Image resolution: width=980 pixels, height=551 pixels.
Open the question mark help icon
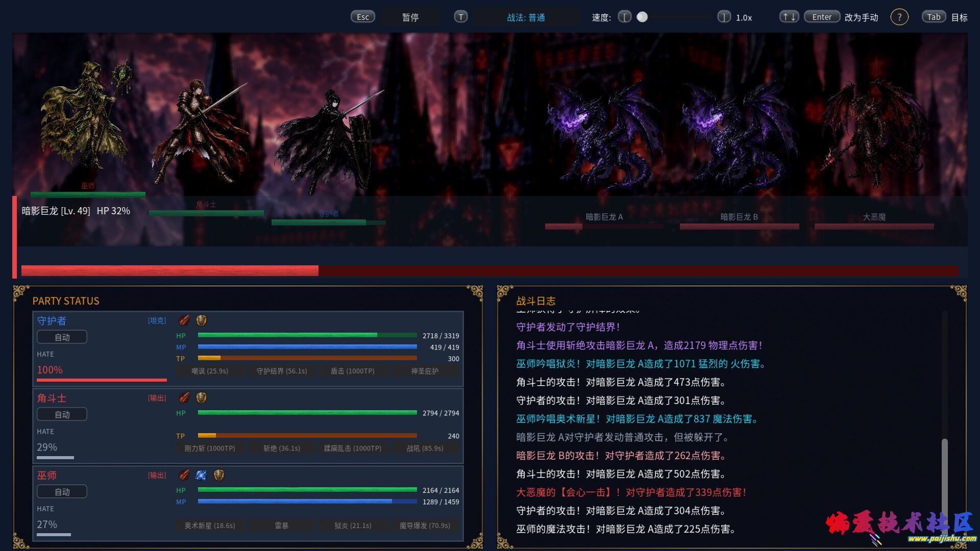899,17
